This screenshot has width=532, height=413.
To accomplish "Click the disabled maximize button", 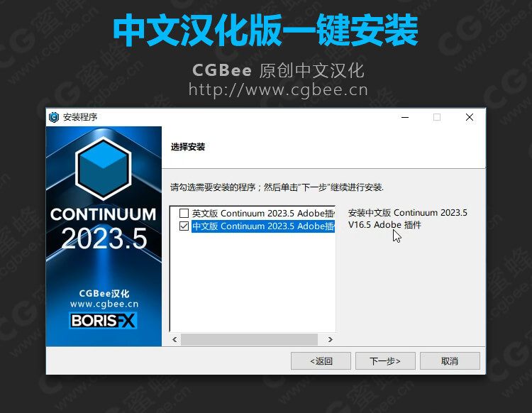I will [437, 117].
